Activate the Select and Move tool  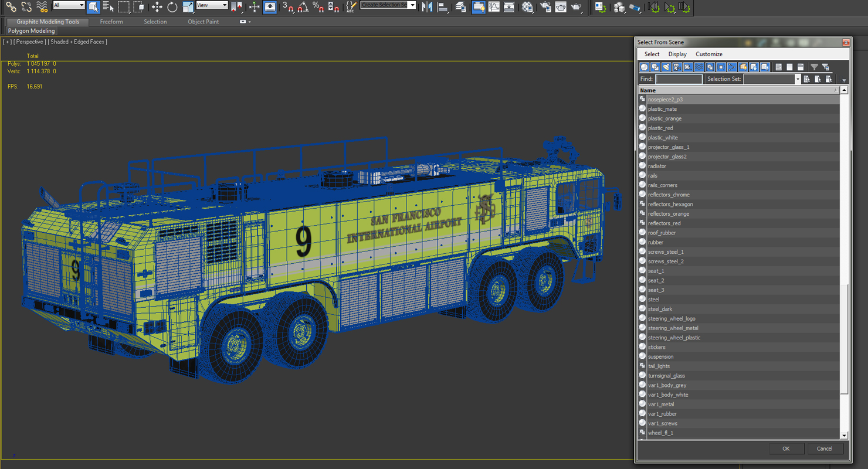pos(157,7)
